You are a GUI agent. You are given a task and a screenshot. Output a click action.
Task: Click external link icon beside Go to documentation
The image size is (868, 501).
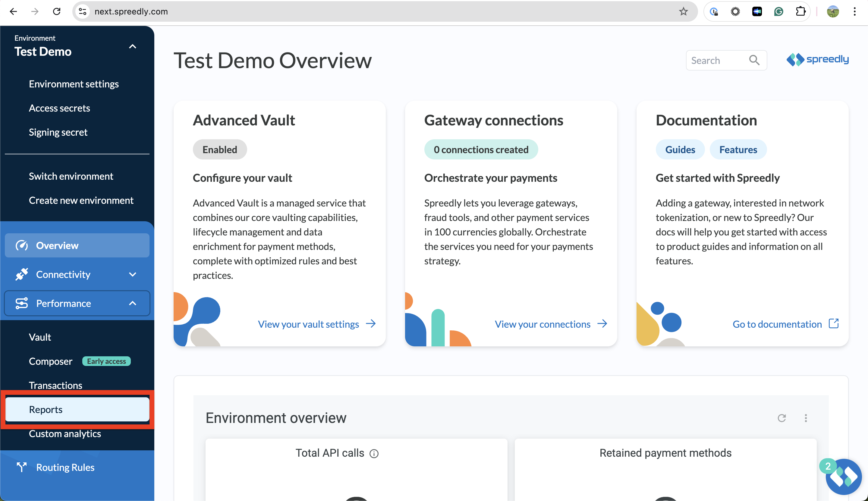pos(834,323)
